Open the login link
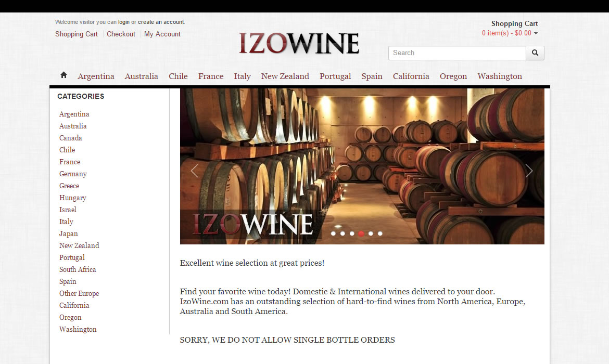The image size is (609, 364). (124, 22)
